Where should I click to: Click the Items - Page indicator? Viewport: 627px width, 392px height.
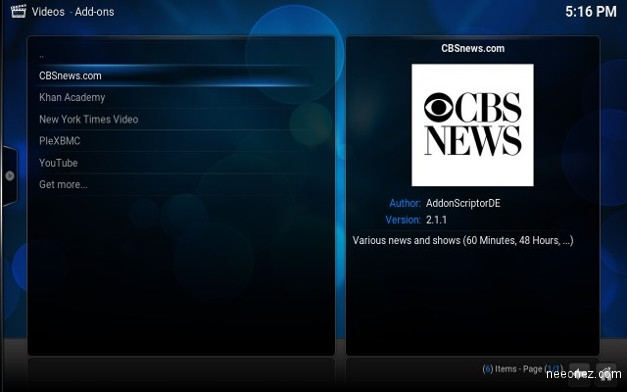(522, 369)
